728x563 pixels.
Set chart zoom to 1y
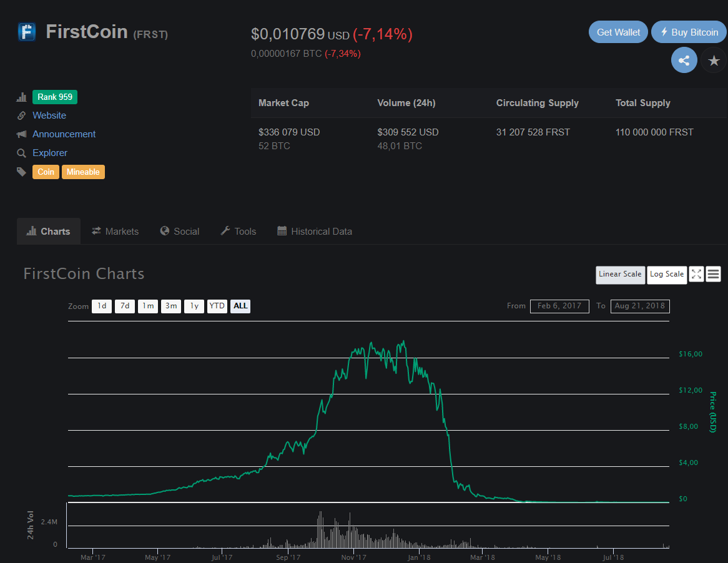pos(194,306)
